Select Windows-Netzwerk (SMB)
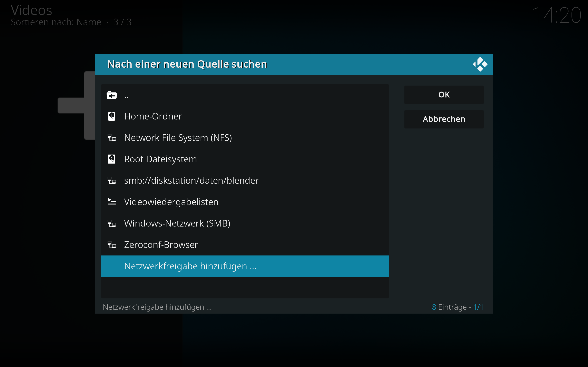Image resolution: width=588 pixels, height=367 pixels. 177,223
